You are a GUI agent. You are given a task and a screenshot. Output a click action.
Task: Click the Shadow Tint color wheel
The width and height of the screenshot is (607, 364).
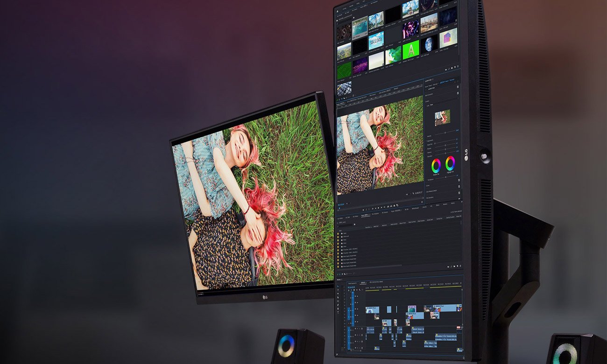click(436, 166)
